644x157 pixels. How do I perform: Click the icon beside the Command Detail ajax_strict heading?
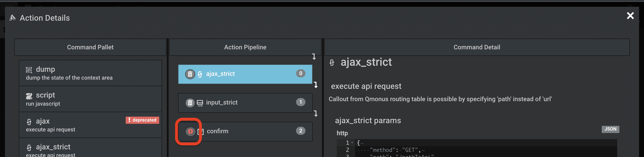pos(332,62)
